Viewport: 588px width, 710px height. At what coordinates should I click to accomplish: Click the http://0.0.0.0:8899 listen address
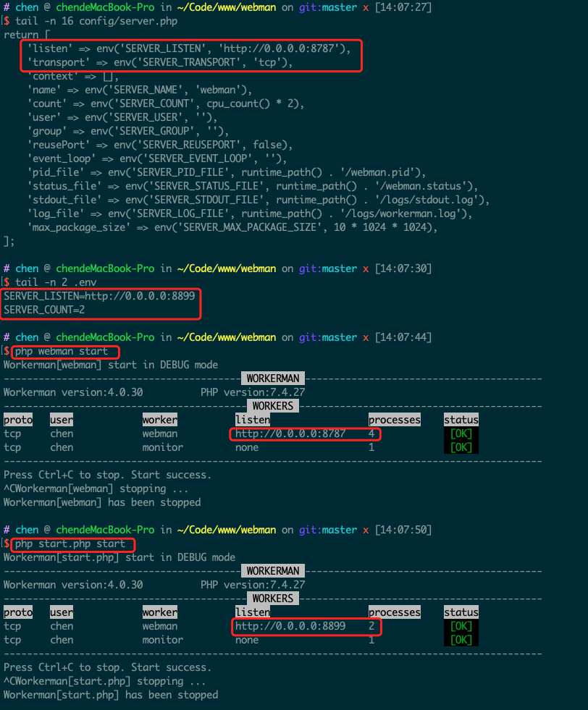point(290,626)
